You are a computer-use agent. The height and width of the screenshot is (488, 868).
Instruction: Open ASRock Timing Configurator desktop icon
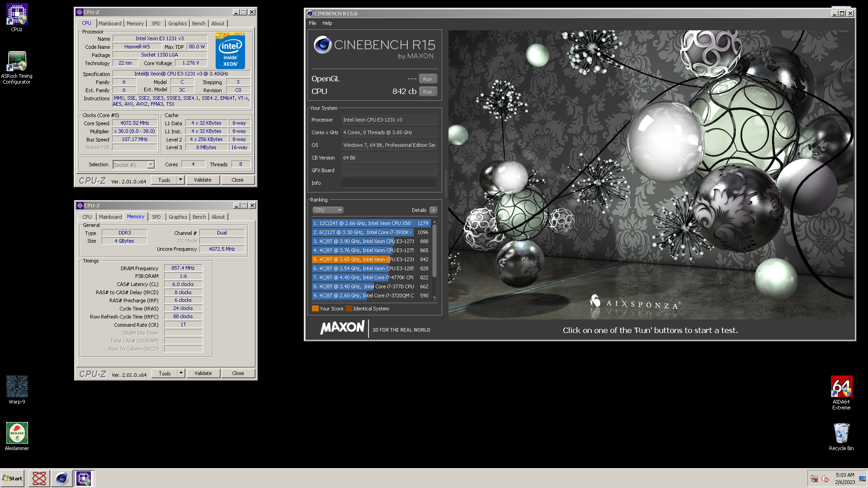point(17,68)
